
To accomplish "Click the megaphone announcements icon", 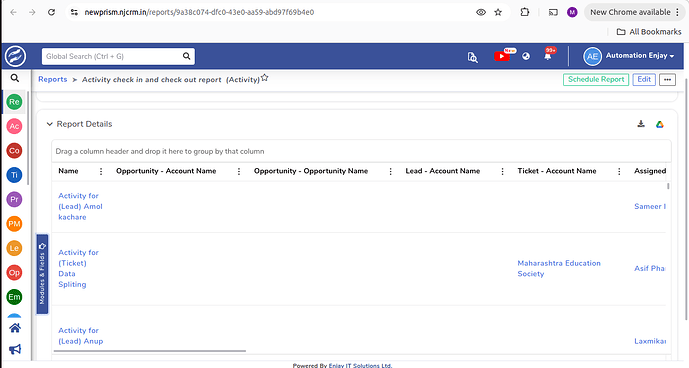I will (x=15, y=349).
